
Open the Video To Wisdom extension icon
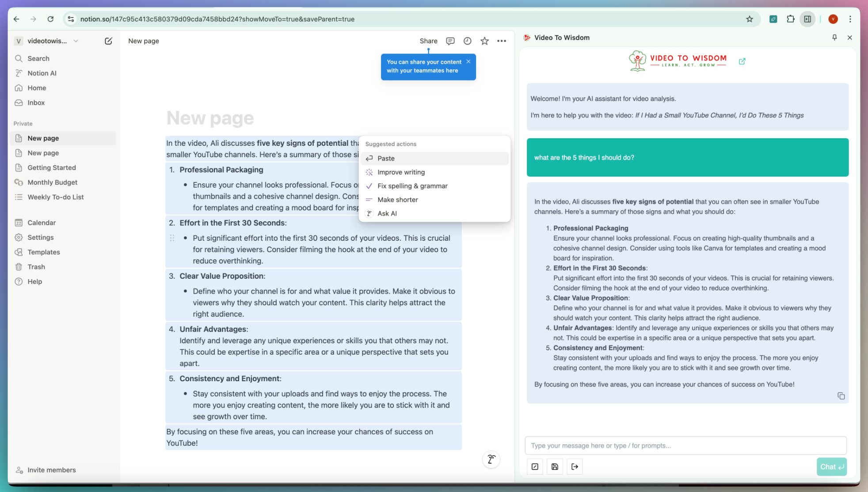pos(773,19)
